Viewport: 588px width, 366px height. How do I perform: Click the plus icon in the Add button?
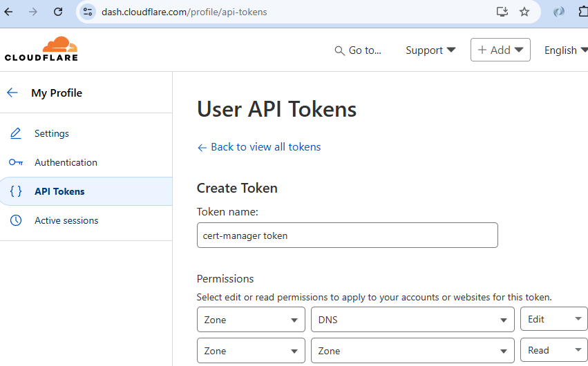(x=482, y=50)
